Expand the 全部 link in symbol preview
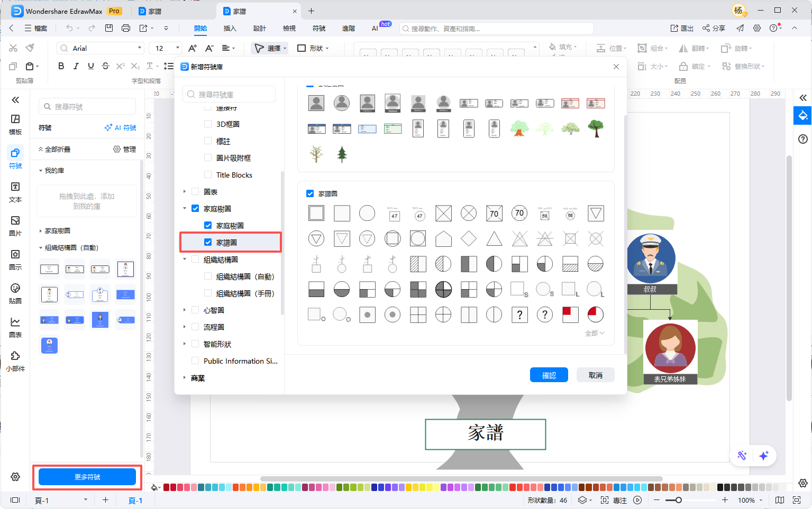This screenshot has width=812, height=509. (594, 334)
